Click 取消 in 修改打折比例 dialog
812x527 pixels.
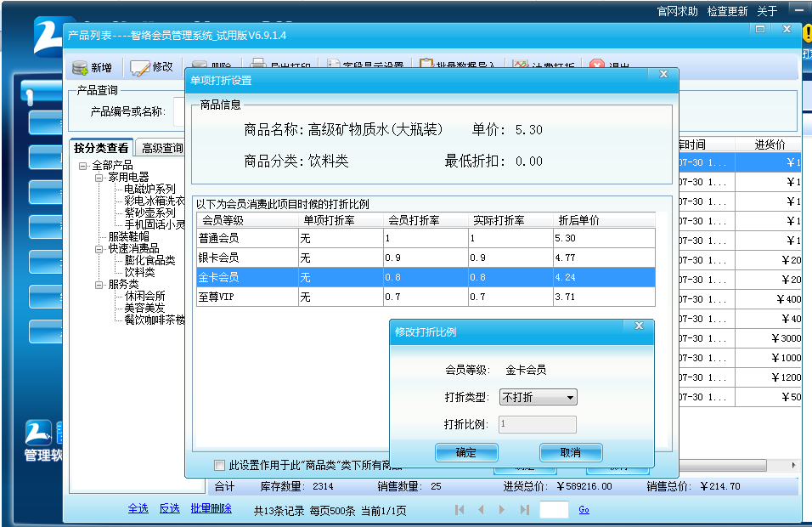(571, 452)
